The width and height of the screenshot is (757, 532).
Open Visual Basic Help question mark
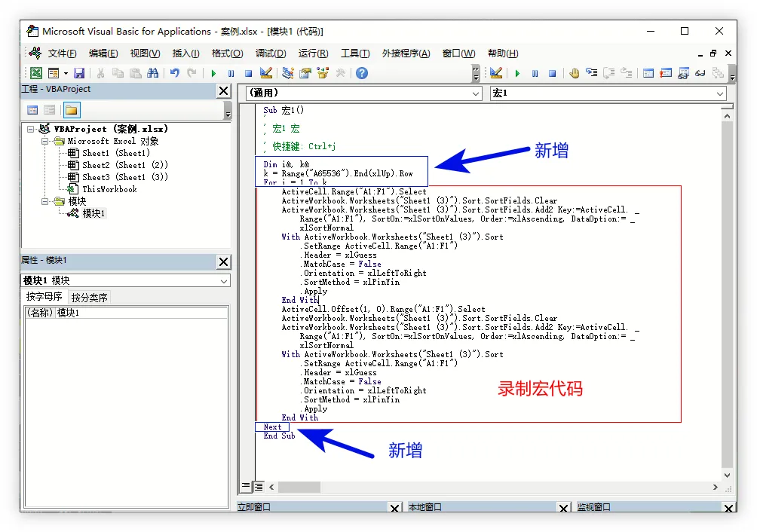coord(362,73)
